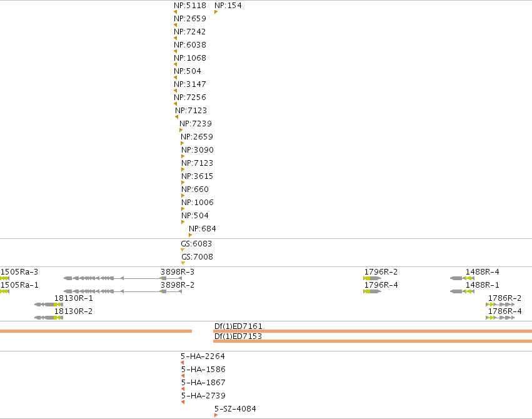Click the green glyph under 1505Ra-3
532x419 pixels.
pos(5,278)
